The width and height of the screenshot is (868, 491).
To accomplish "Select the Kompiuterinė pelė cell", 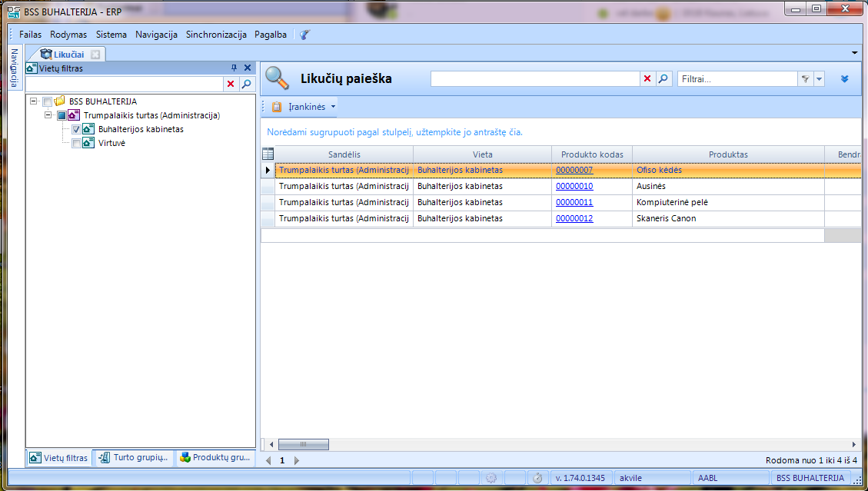I will (x=729, y=202).
